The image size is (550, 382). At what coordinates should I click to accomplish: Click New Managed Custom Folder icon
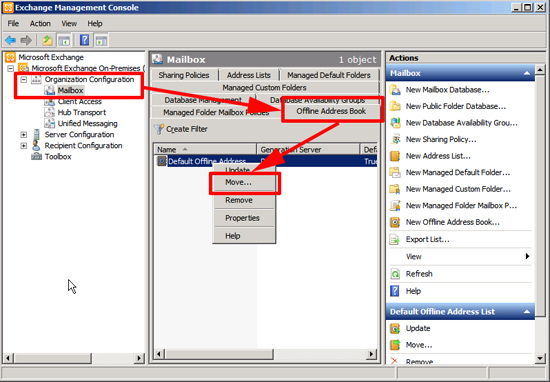(x=395, y=189)
